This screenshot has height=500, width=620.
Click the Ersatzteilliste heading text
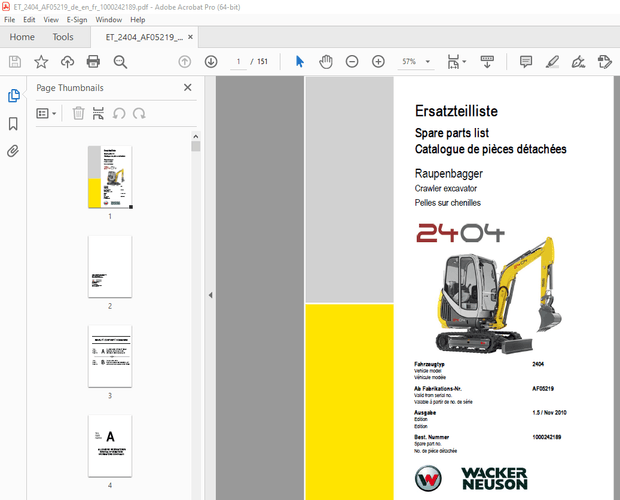(x=456, y=111)
